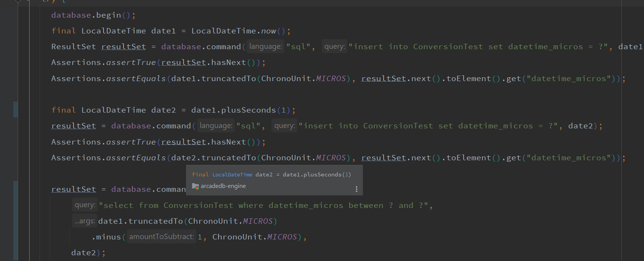This screenshot has height=261, width=644.
Task: Click 'query:' hint in the date2 insert command
Action: click(284, 126)
